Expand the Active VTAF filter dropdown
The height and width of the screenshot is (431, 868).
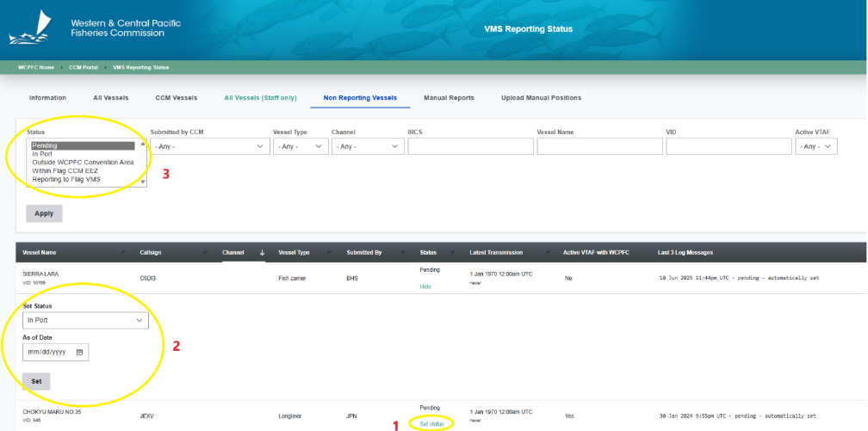[816, 146]
